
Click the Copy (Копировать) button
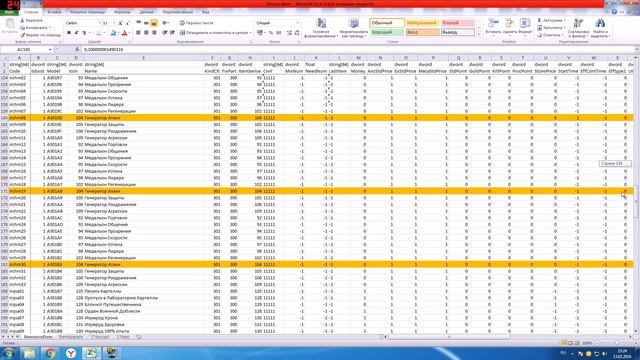pyautogui.click(x=35, y=28)
